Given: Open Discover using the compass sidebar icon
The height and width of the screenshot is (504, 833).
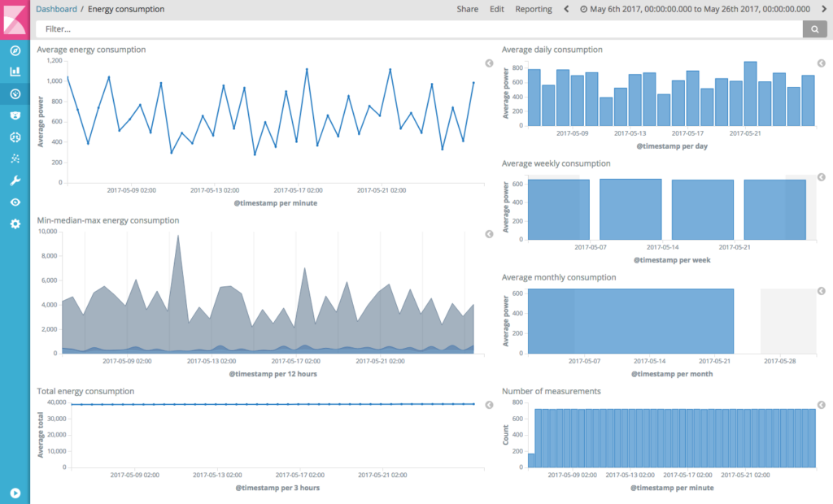Looking at the screenshot, I should tap(14, 51).
